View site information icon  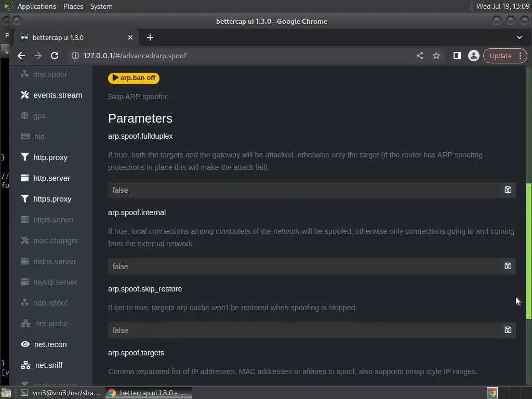click(75, 56)
